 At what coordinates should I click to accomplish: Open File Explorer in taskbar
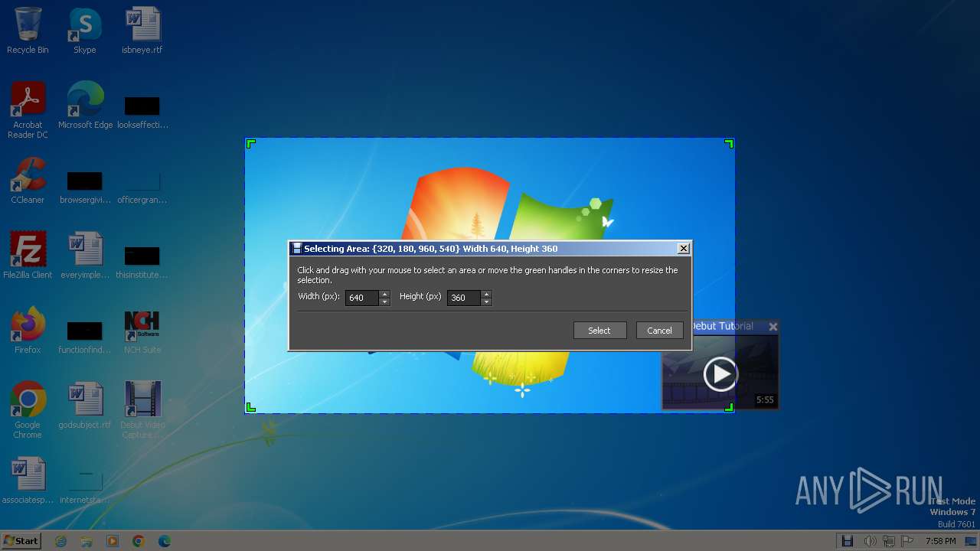pos(87,541)
